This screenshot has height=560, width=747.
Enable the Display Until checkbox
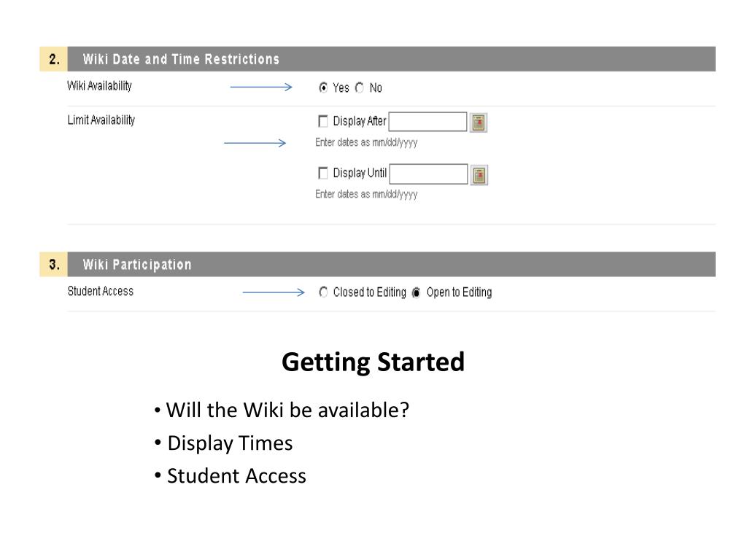323,173
